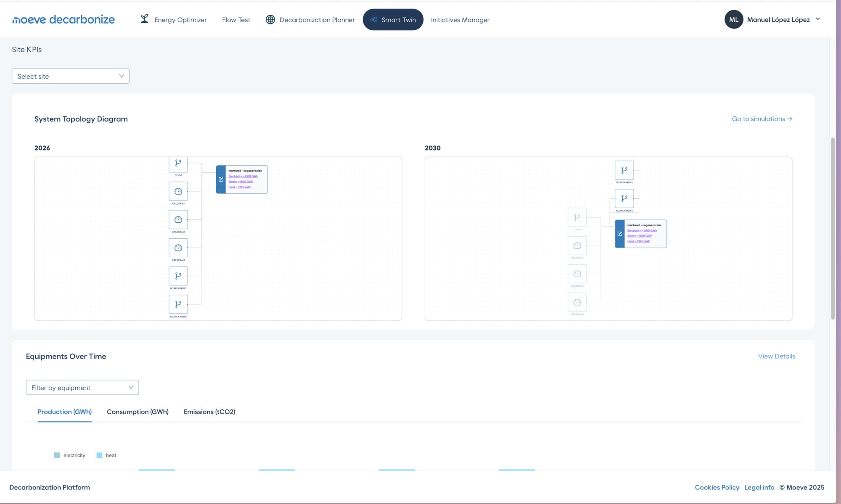
Task: Click BCAPEX-NEW1 branch node in 2030 diagram
Action: [624, 170]
